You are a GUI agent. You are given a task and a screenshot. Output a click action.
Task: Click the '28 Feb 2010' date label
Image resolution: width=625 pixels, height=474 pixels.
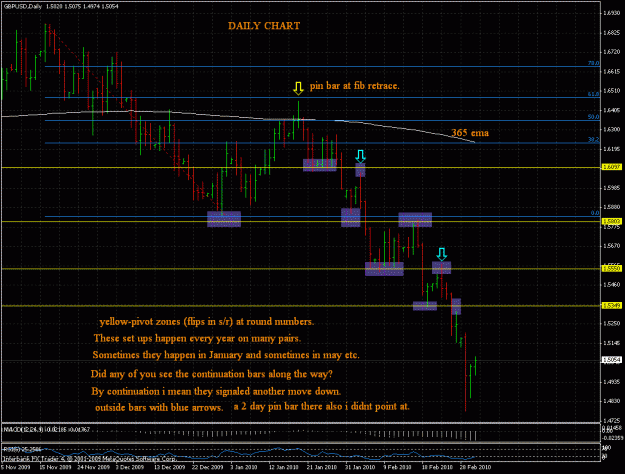coord(476,467)
